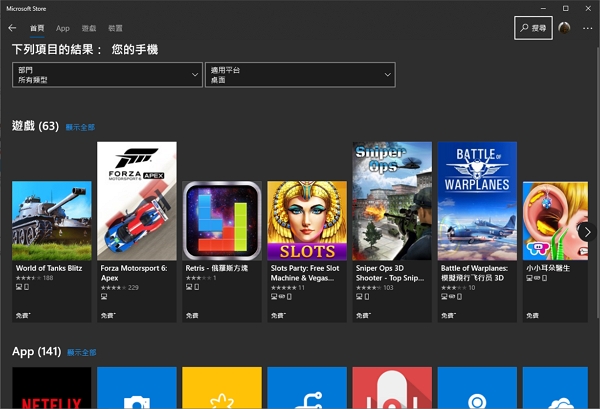Click the World of Tanks Blitz title

pos(49,268)
